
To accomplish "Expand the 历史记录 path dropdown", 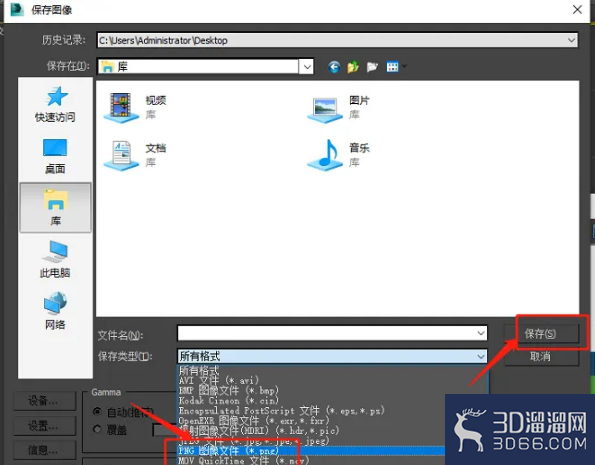I will coord(571,40).
